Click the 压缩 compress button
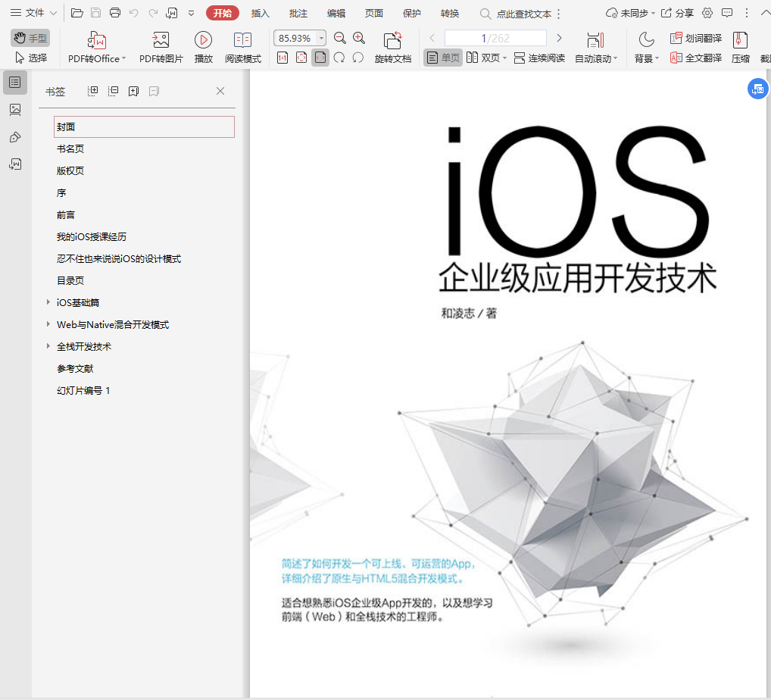This screenshot has height=700, width=771. tap(740, 47)
